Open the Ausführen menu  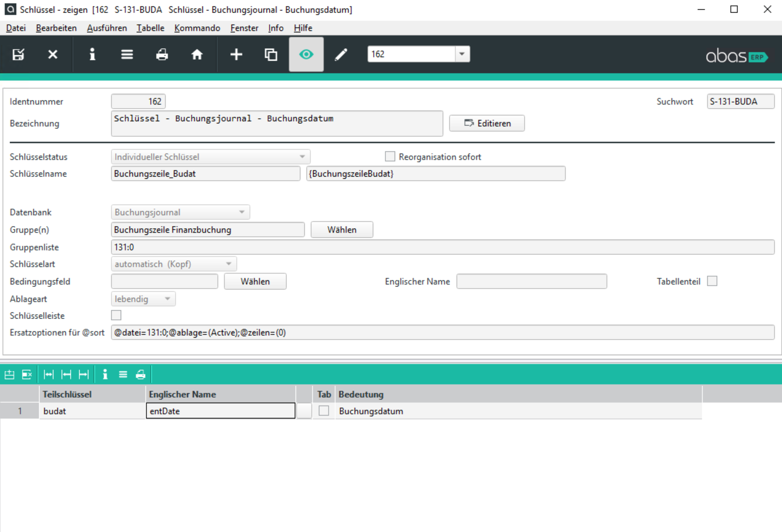pos(107,28)
